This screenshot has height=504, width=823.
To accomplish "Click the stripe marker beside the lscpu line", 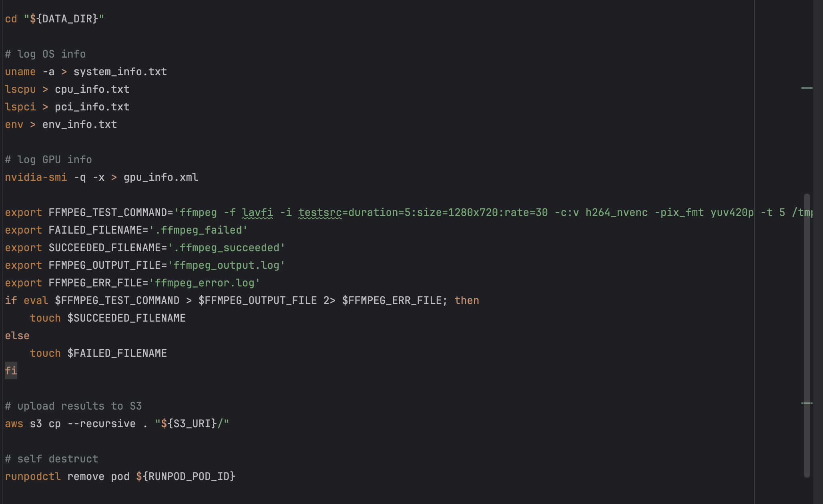I will pyautogui.click(x=807, y=88).
